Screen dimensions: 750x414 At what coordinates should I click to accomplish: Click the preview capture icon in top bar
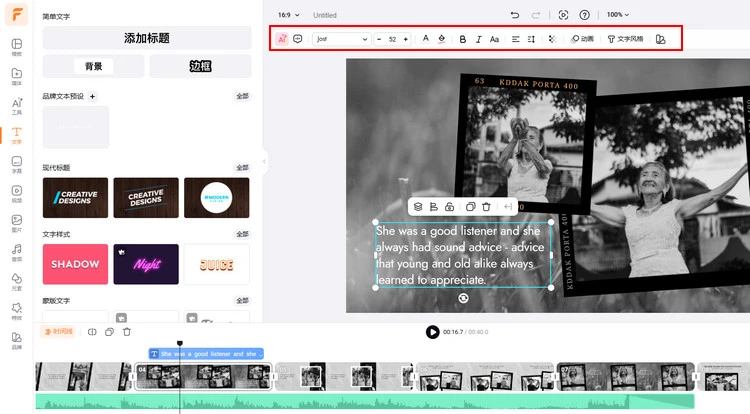tap(564, 15)
